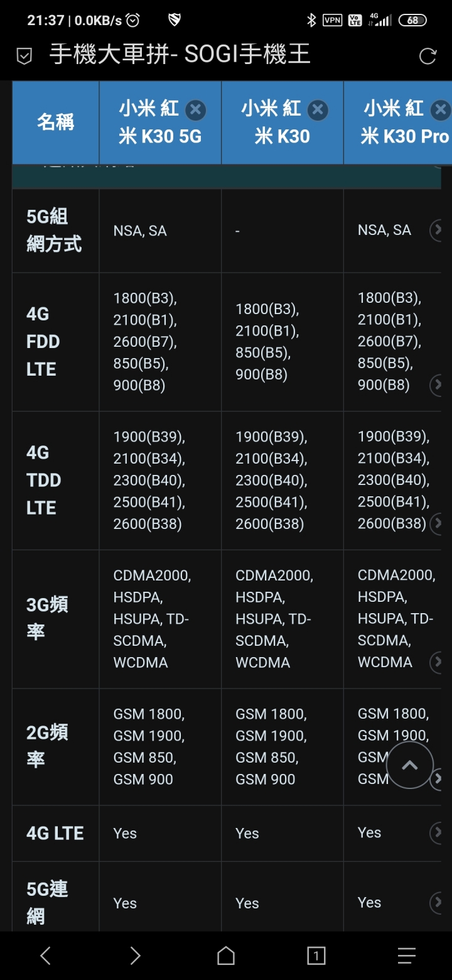
Task: Open the browser home page
Action: tap(226, 955)
